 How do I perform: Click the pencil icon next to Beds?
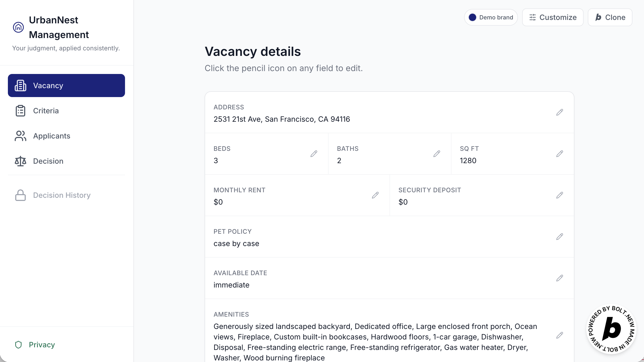click(x=314, y=154)
